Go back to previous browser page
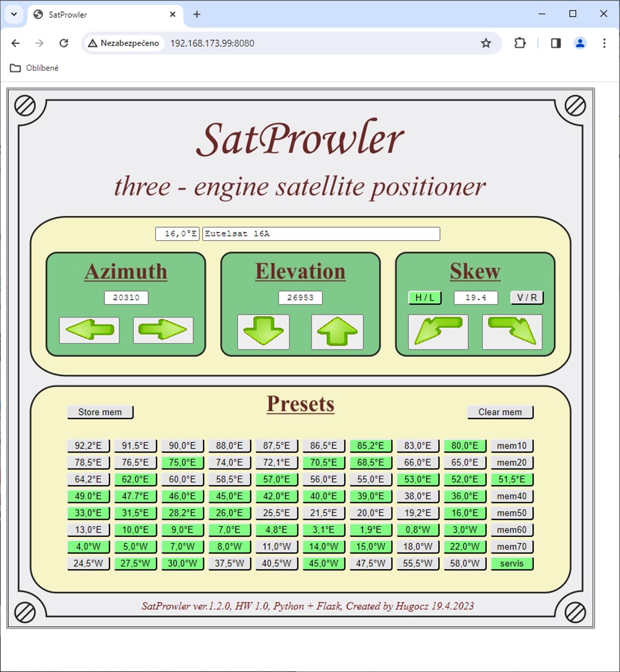The height and width of the screenshot is (672, 620). point(16,43)
